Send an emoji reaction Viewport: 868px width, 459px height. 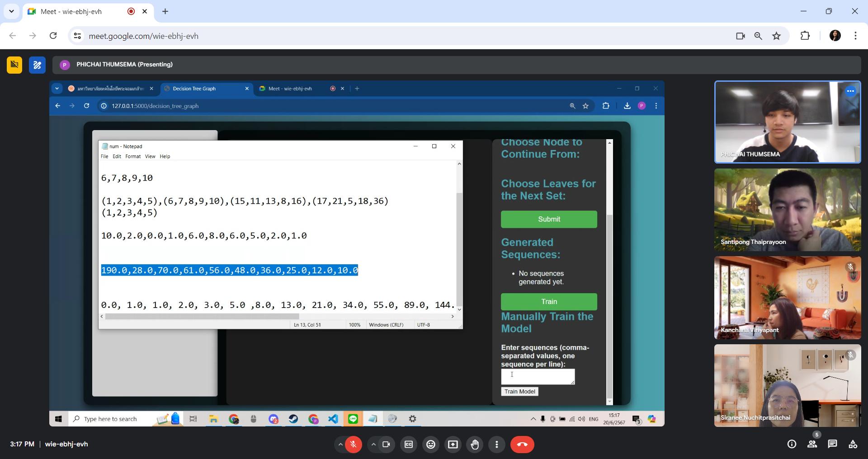click(431, 445)
